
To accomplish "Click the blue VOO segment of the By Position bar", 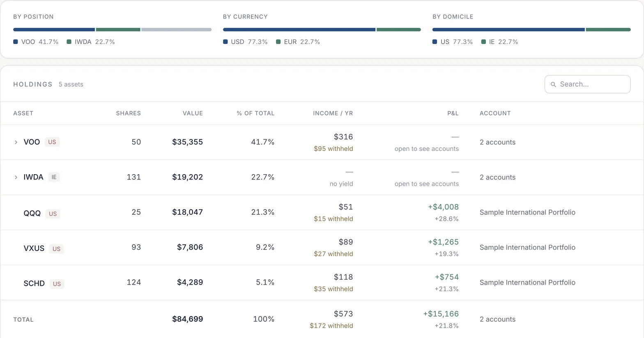I will (x=54, y=30).
